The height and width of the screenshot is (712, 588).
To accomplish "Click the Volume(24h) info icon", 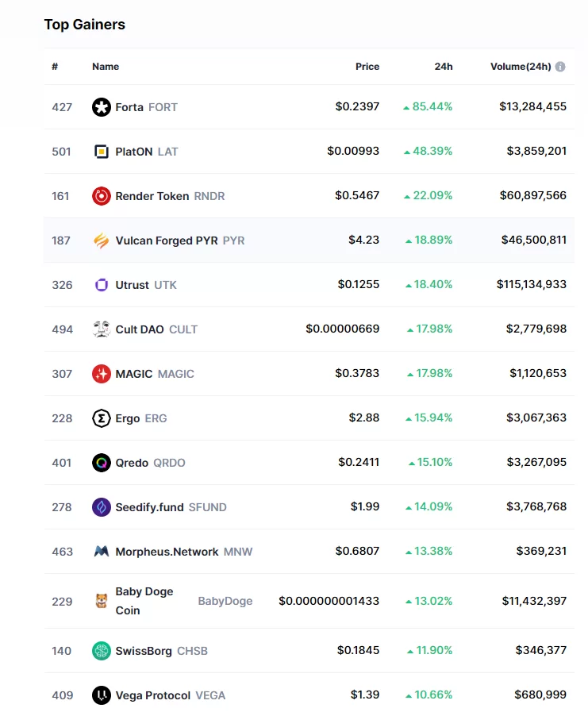I will 560,67.
